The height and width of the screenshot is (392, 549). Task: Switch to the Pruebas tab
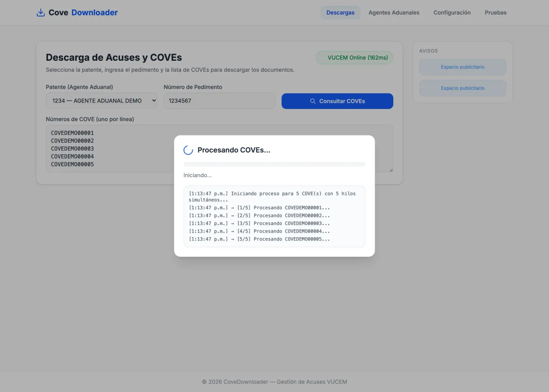[495, 13]
